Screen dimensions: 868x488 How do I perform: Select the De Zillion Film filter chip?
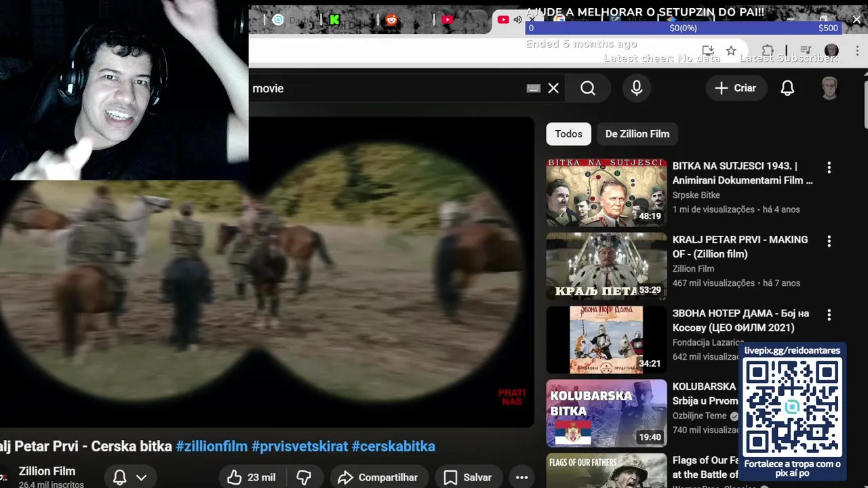[x=637, y=134]
